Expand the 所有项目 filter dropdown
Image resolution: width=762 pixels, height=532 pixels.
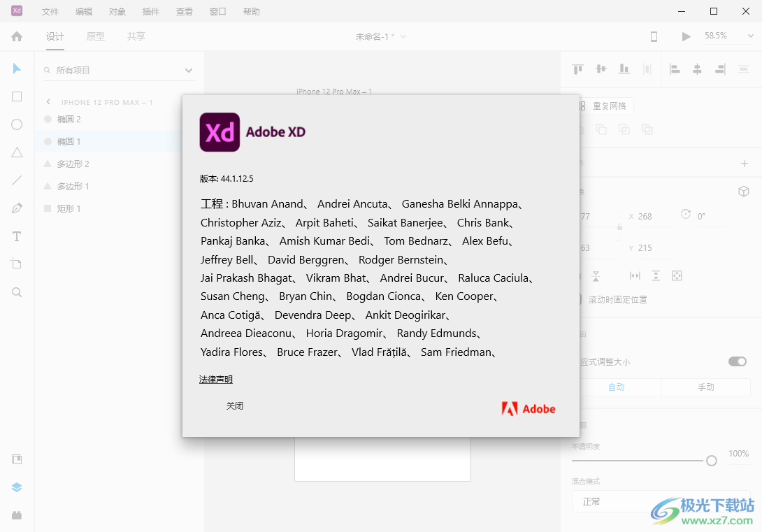(x=189, y=71)
